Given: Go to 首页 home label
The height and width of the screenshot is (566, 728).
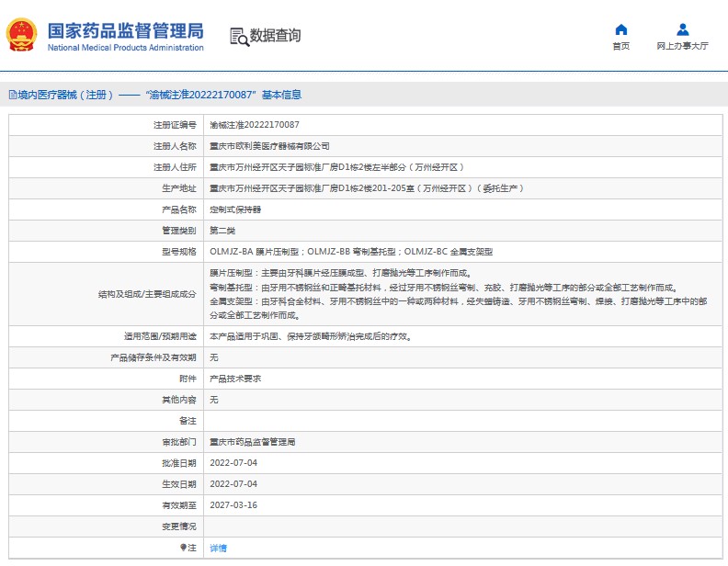Looking at the screenshot, I should pyautogui.click(x=620, y=46).
